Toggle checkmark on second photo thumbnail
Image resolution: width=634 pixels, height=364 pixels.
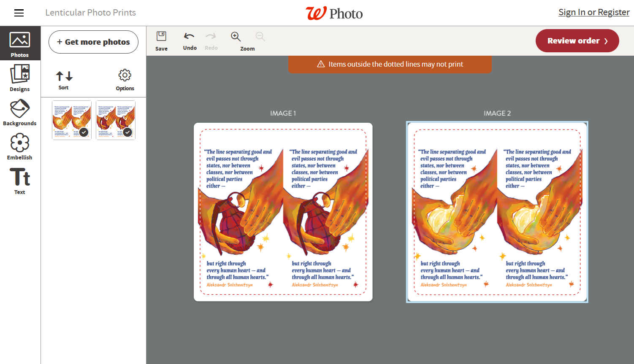[127, 132]
